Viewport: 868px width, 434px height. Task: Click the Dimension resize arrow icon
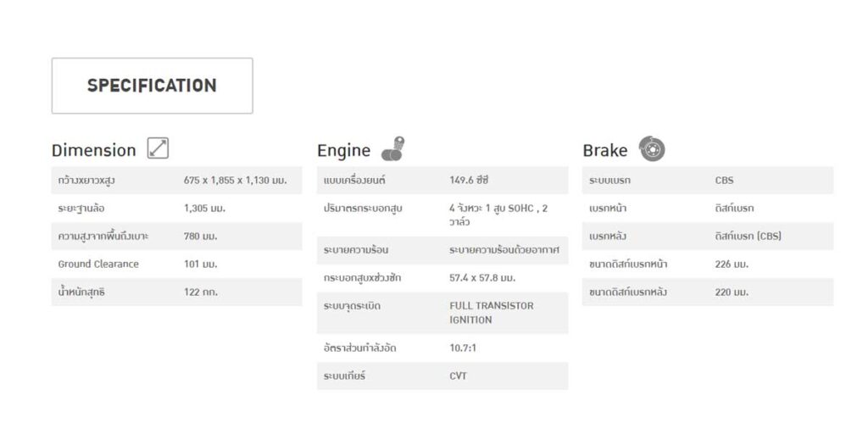(158, 148)
